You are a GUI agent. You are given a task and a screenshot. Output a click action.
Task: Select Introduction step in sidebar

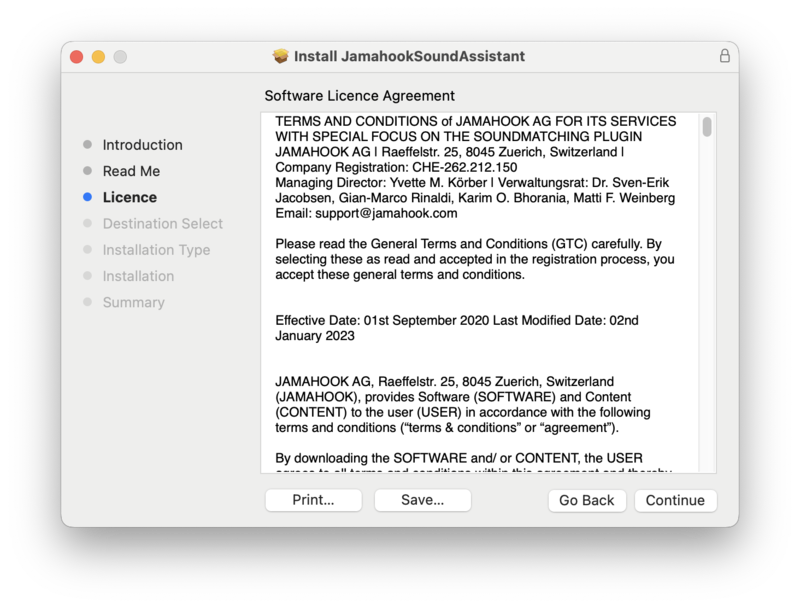tap(142, 145)
